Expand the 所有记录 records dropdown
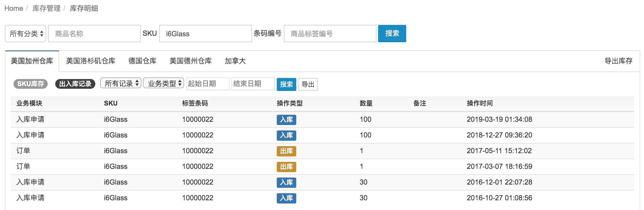The height and width of the screenshot is (210, 644). [x=121, y=83]
